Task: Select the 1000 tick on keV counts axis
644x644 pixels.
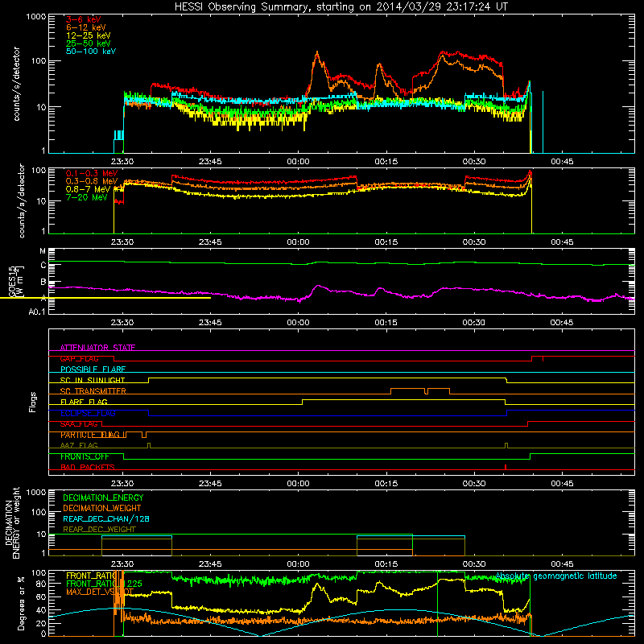Action: tap(35, 17)
